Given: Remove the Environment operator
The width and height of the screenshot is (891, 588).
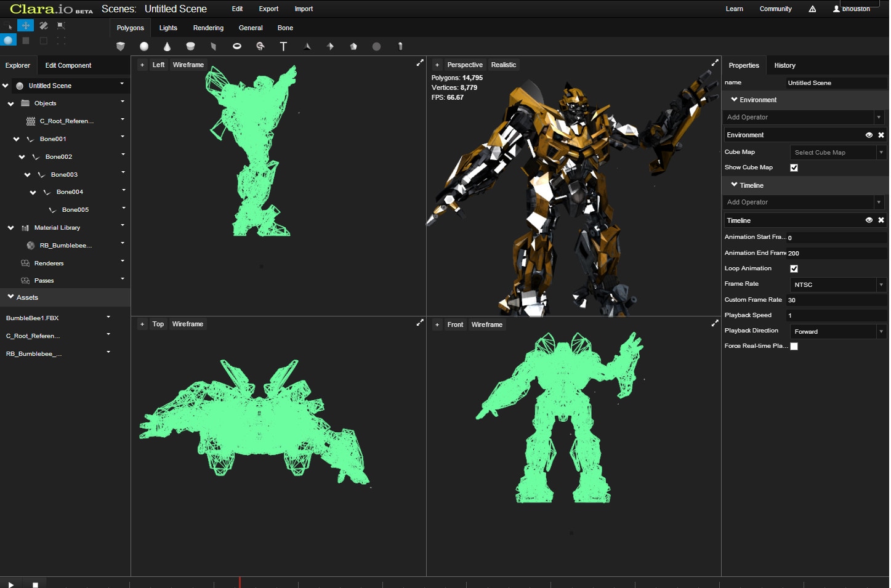Looking at the screenshot, I should click(x=881, y=135).
